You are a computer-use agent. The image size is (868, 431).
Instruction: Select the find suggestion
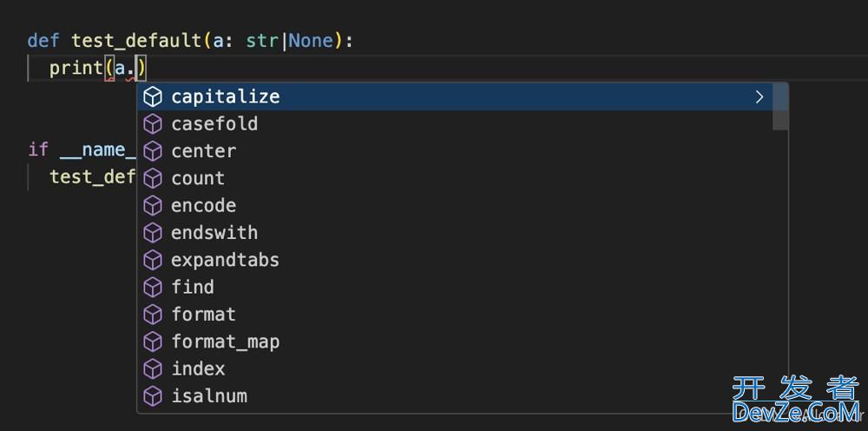click(193, 287)
